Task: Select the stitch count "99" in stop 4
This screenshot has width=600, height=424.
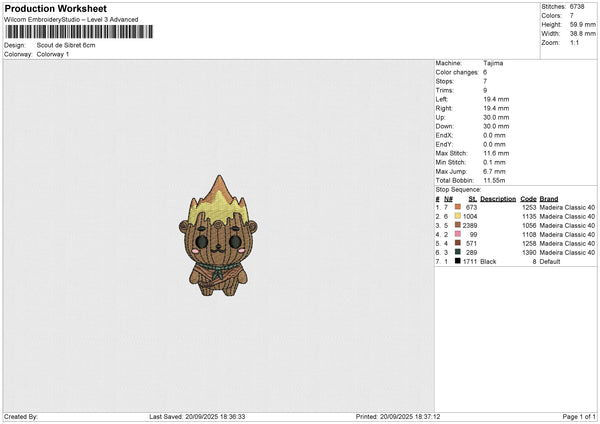Action: (473, 235)
